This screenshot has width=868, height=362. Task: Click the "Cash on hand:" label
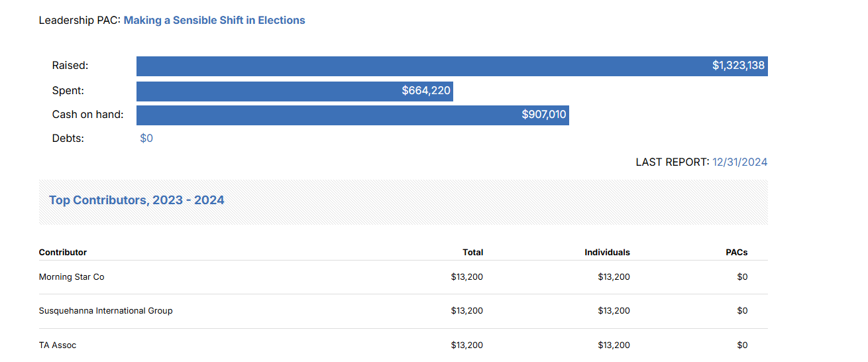[87, 115]
